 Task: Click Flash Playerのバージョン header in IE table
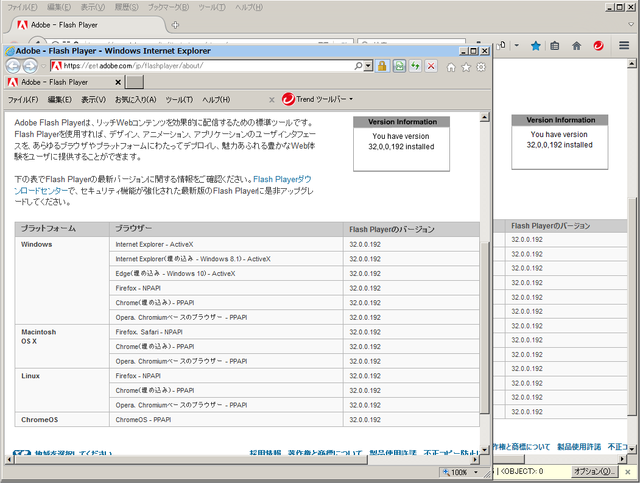[x=411, y=229]
